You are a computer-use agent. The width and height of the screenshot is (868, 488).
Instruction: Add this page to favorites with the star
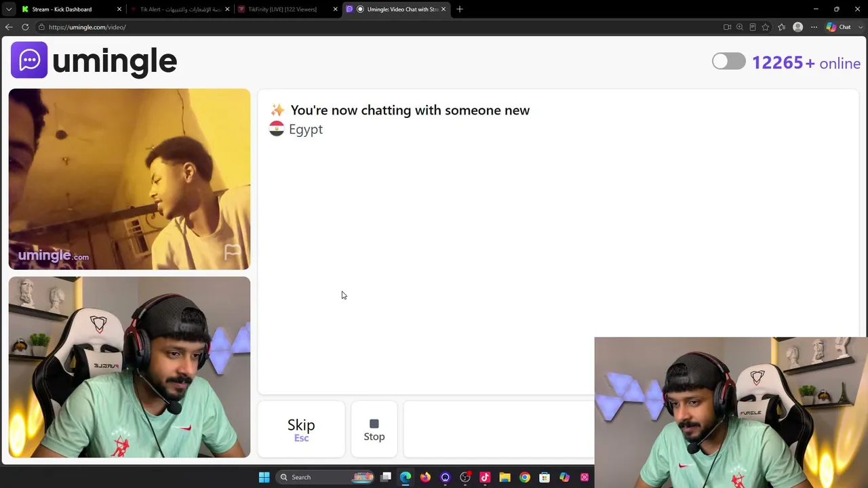pos(766,27)
